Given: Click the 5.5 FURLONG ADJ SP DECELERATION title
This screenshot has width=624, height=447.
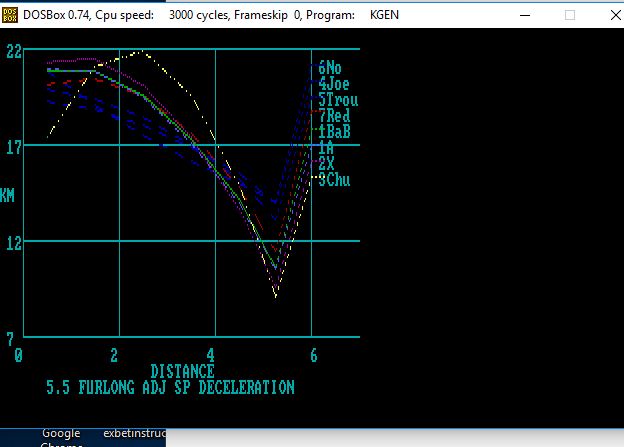Looking at the screenshot, I should pyautogui.click(x=170, y=387).
